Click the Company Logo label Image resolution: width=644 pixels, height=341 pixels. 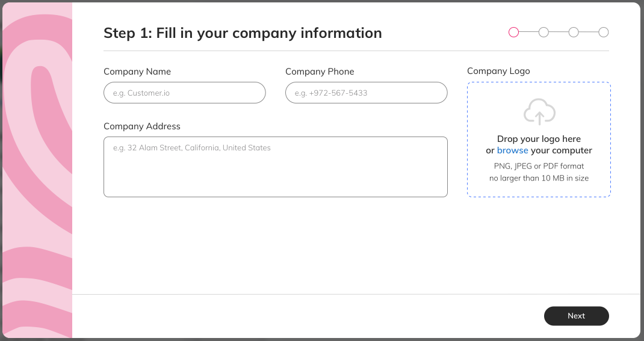498,71
